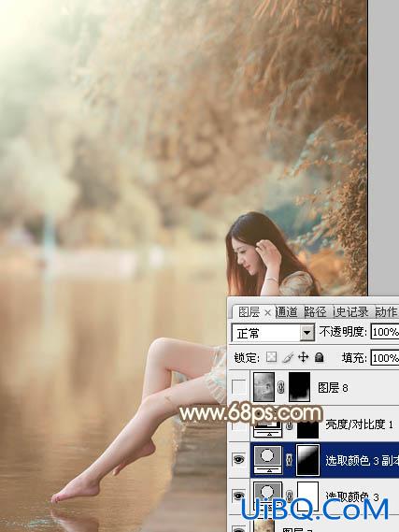
Task: Show the 亮度/对比度 1 layer
Action: point(238,425)
